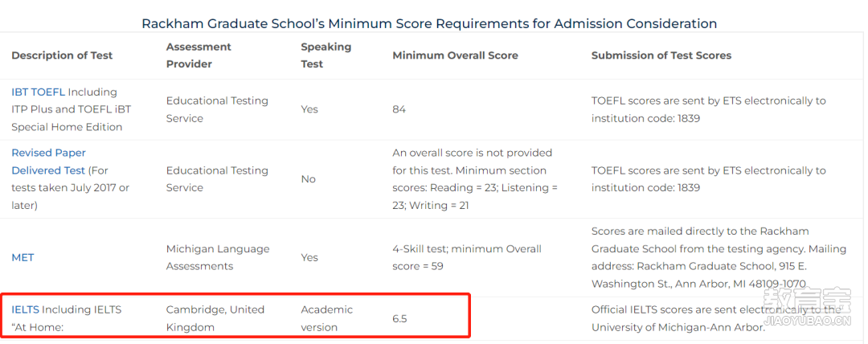The image size is (868, 344).
Task: Click the IELTS minimum score 6.5 cell
Action: tap(399, 318)
